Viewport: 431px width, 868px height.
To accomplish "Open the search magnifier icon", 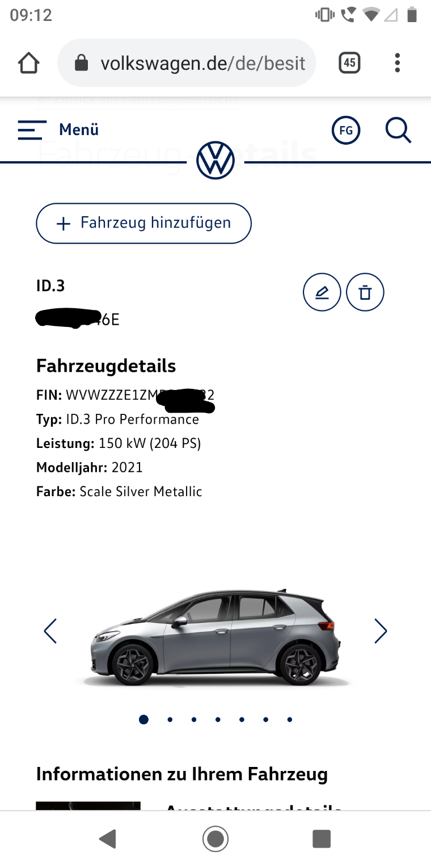I will (398, 131).
